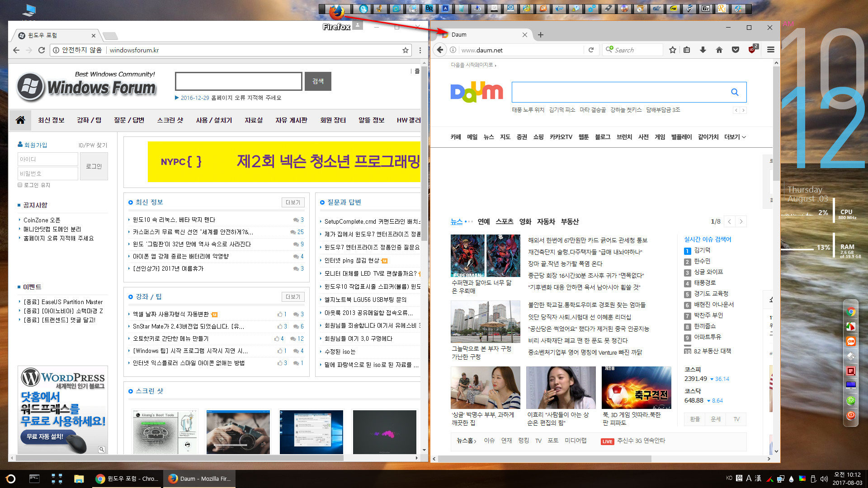Expand 더보기 for the 강좌 / 팁 section

[x=292, y=297]
